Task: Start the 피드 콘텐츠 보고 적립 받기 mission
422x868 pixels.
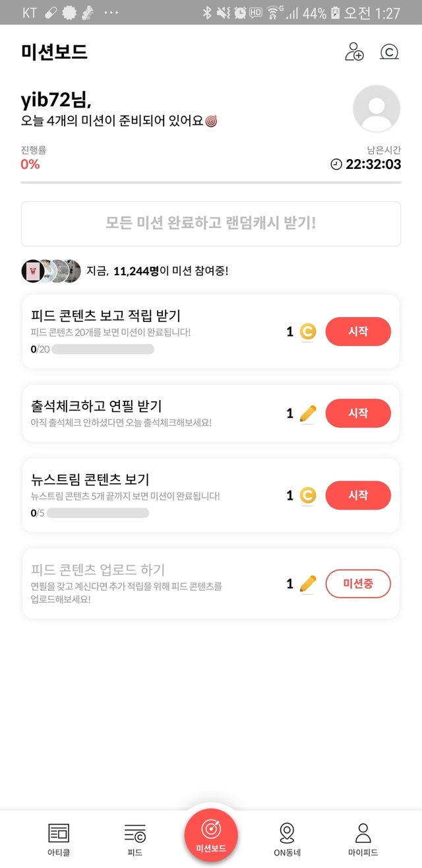Action: 358,331
